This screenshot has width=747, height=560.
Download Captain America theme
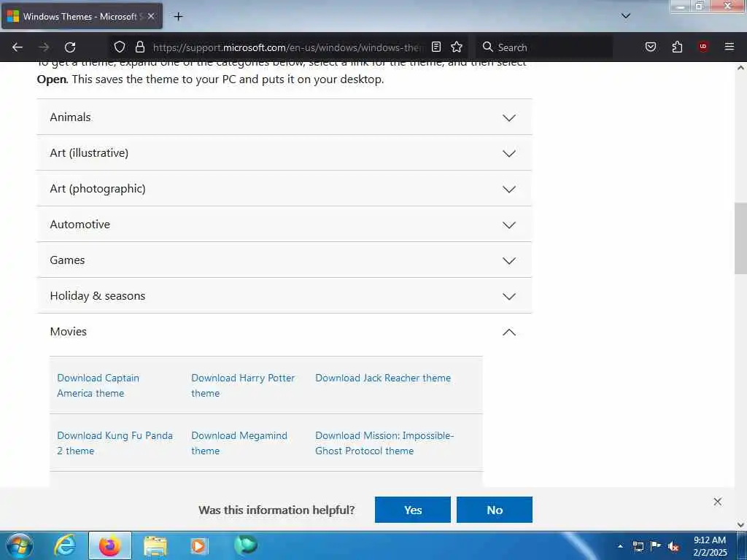98,385
